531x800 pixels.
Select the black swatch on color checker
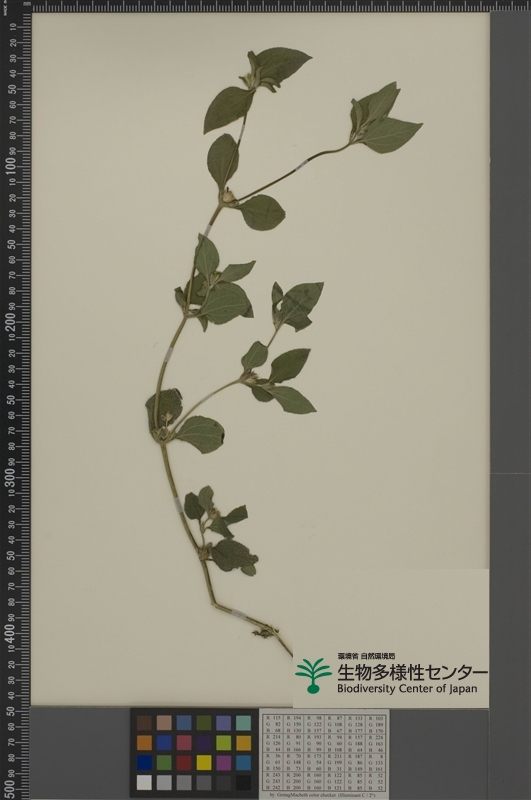pos(243,782)
